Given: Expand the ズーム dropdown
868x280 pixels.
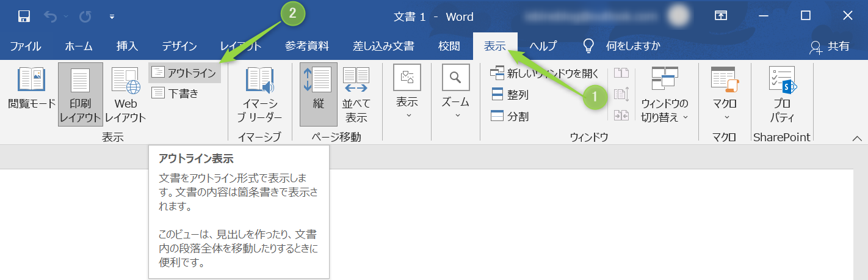Looking at the screenshot, I should [455, 95].
